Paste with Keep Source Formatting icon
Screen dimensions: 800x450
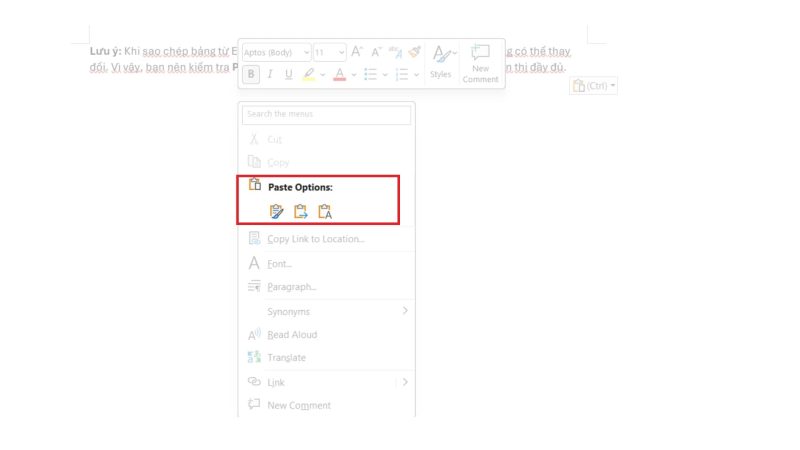(x=277, y=211)
